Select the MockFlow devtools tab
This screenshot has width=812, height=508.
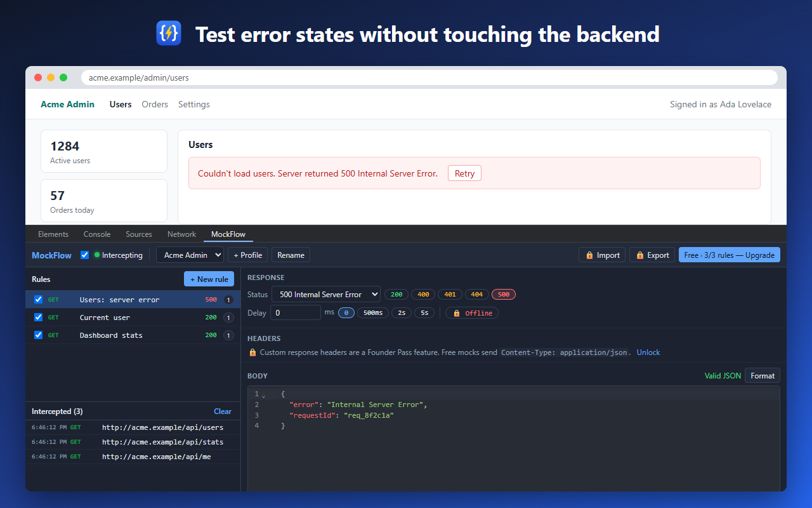pyautogui.click(x=228, y=234)
